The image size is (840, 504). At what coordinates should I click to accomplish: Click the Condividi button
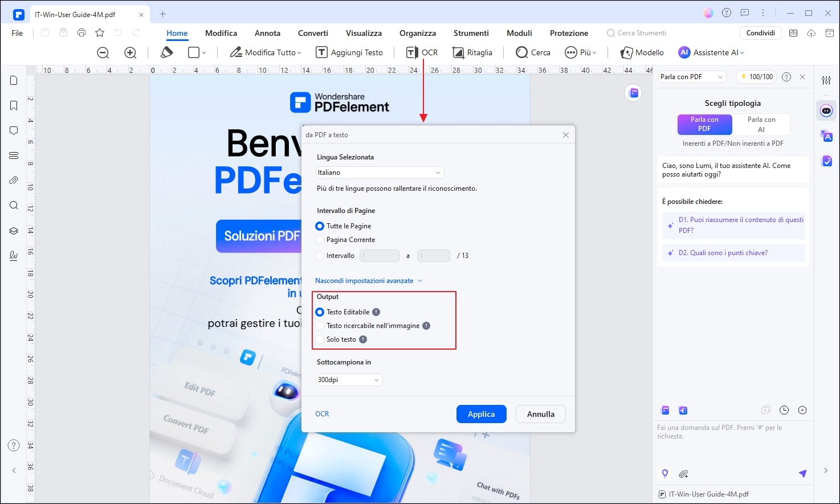pyautogui.click(x=761, y=33)
